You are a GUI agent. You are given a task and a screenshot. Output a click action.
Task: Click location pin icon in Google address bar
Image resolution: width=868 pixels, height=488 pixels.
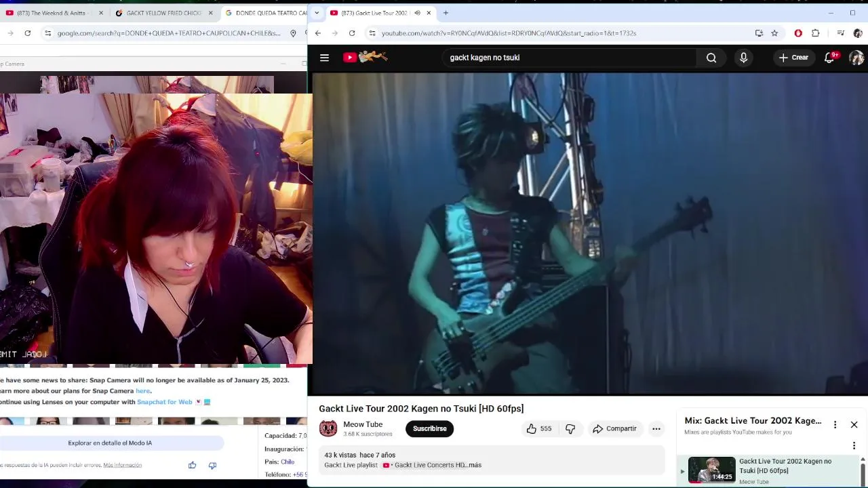click(x=293, y=33)
